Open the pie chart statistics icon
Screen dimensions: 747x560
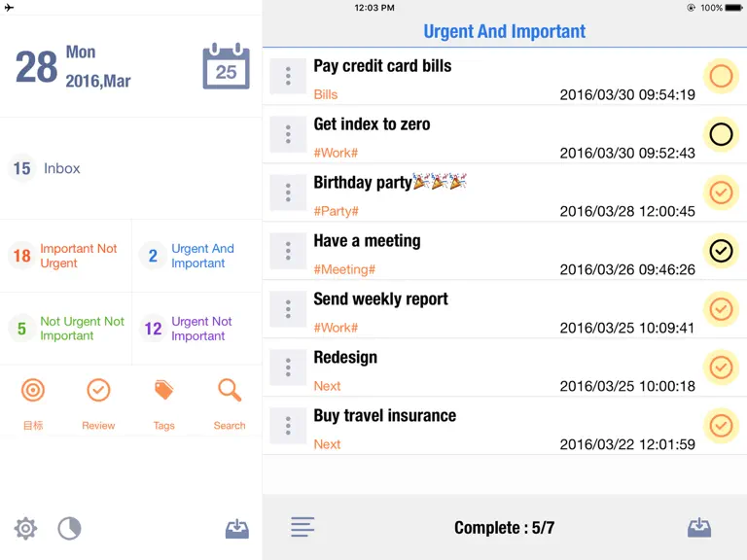pyautogui.click(x=70, y=528)
